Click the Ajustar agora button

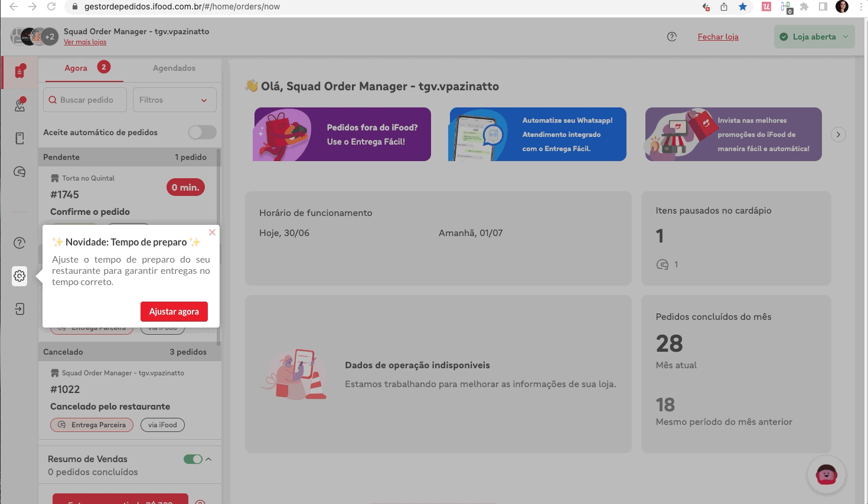[174, 312]
